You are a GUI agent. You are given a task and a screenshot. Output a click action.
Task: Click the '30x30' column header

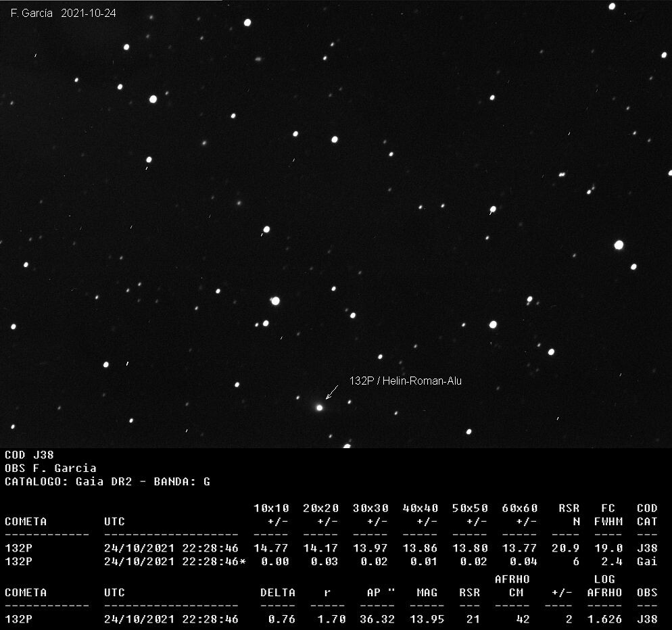[370, 508]
